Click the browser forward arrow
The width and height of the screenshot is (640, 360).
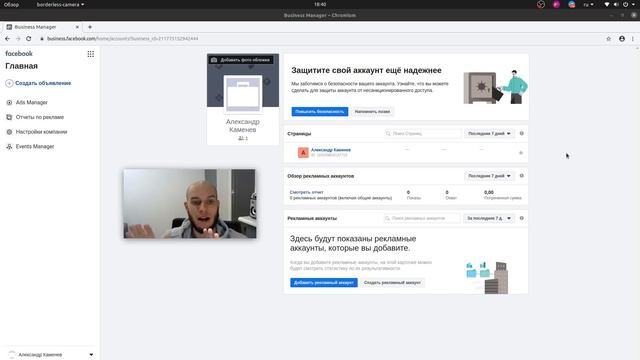tap(18, 39)
